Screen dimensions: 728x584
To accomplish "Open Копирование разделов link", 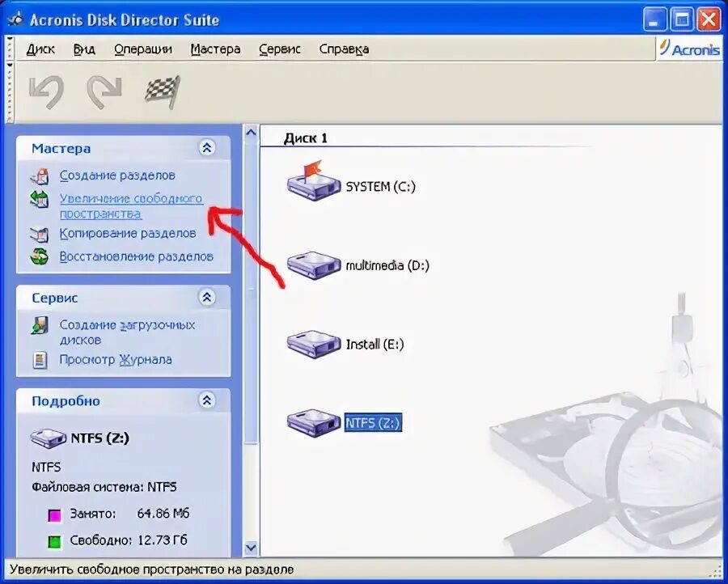I will pos(128,233).
